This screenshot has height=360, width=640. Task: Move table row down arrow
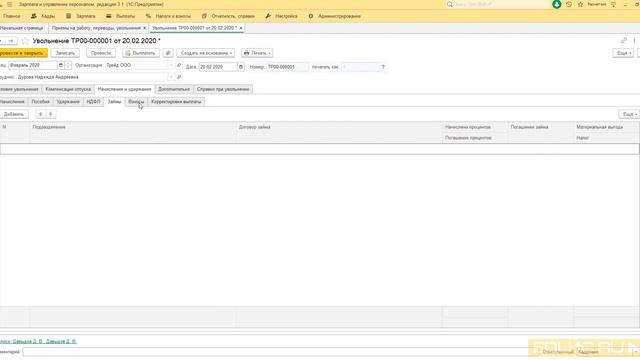51,114
